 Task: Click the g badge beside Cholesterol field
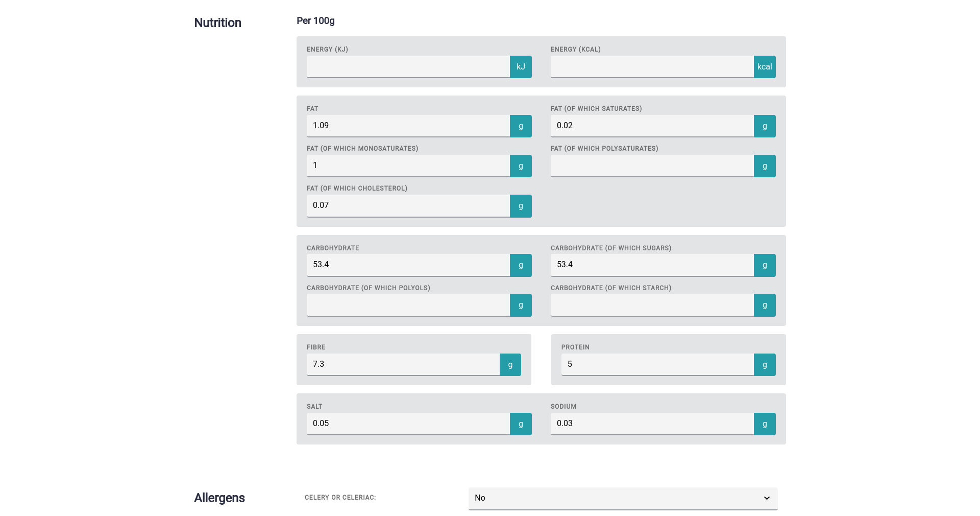pyautogui.click(x=521, y=206)
